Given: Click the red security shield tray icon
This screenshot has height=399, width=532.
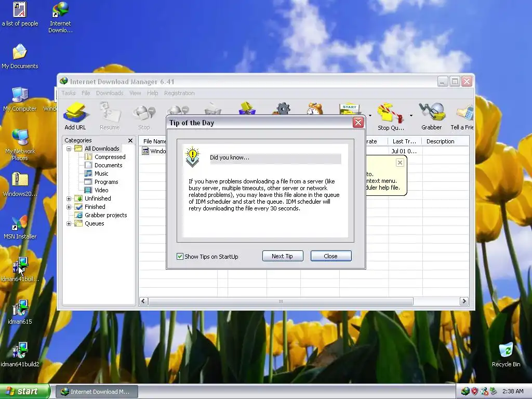Looking at the screenshot, I should pyautogui.click(x=475, y=391).
